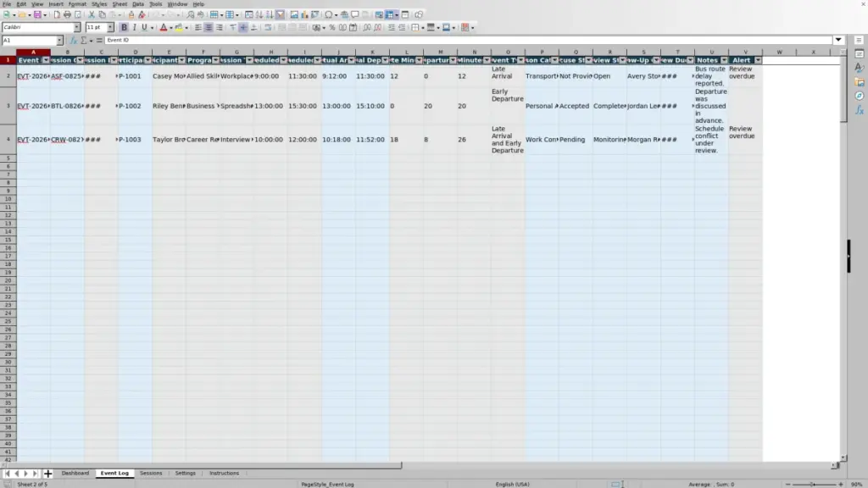Click the zoom in plus button
868x488 pixels.
[x=840, y=484]
